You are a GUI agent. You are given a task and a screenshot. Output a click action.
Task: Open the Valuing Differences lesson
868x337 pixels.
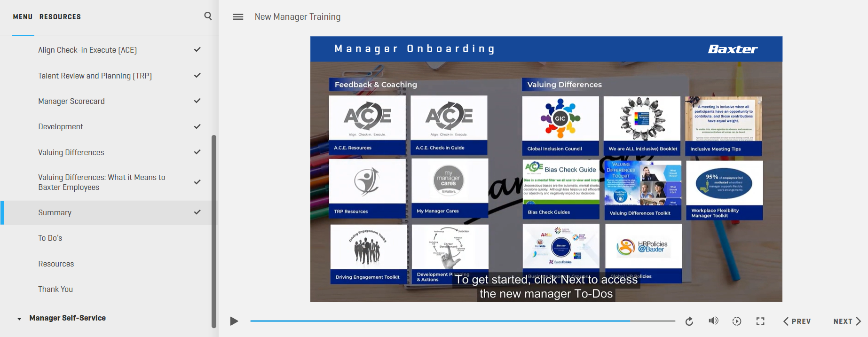pyautogui.click(x=109, y=152)
